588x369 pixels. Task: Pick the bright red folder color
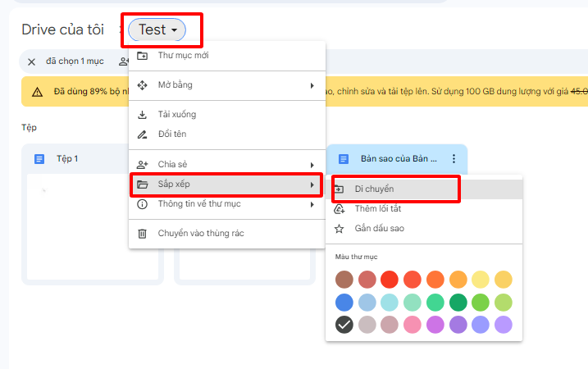[x=390, y=280]
